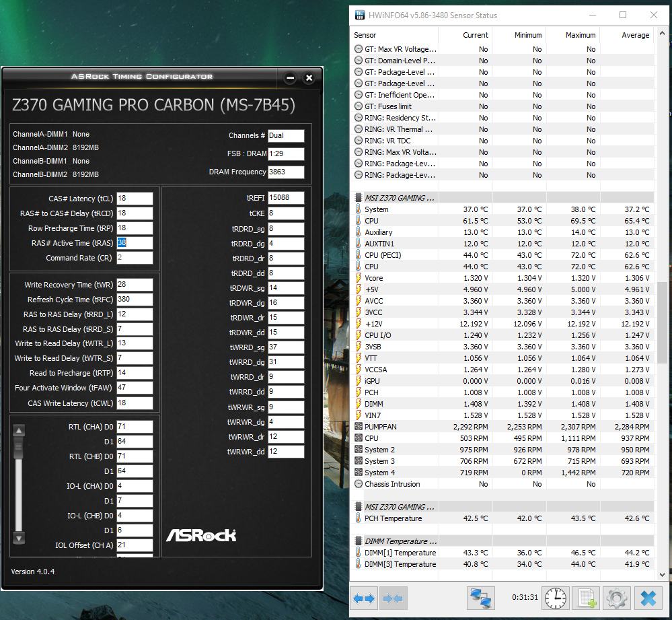Click the IOL Offset (CH A) field
Screen dimensions: 672x620
pos(135,545)
